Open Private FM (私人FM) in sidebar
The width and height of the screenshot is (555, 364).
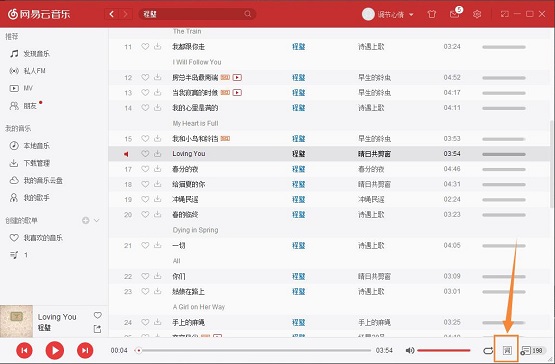(27, 71)
